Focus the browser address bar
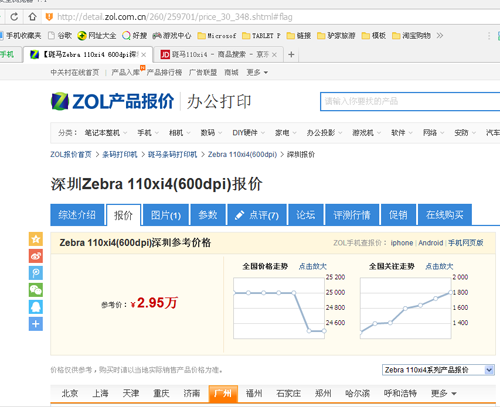Image resolution: width=500 pixels, height=407 pixels. pos(273,17)
